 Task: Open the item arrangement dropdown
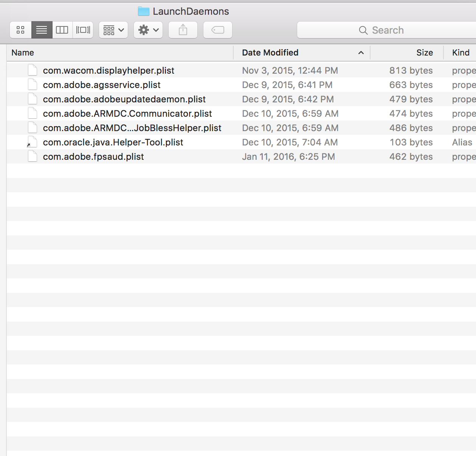pyautogui.click(x=113, y=30)
